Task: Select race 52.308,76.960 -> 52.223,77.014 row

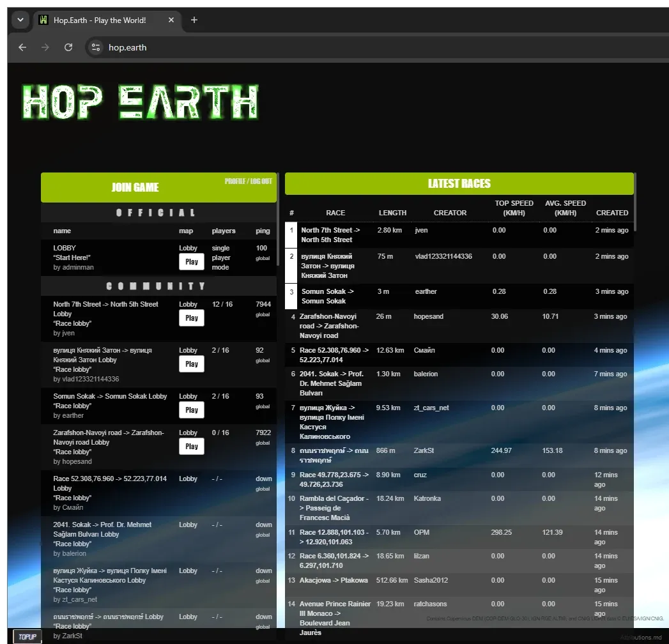Action: (x=459, y=355)
